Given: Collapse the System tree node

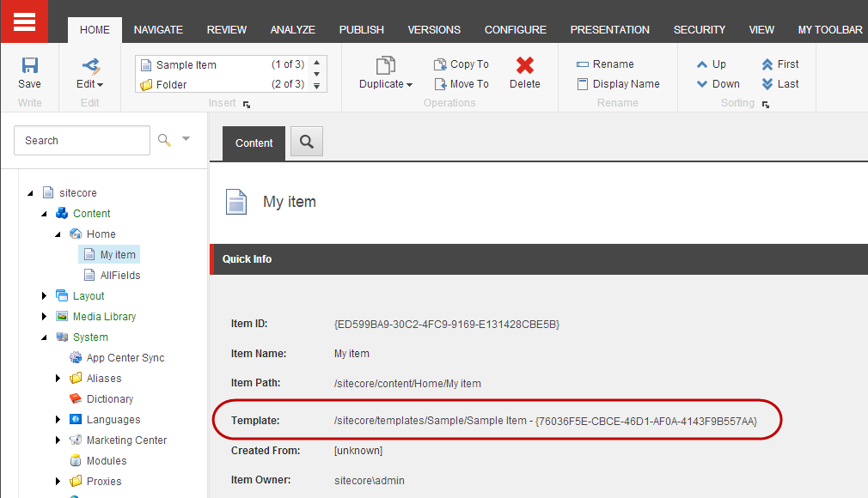Looking at the screenshot, I should [x=45, y=337].
